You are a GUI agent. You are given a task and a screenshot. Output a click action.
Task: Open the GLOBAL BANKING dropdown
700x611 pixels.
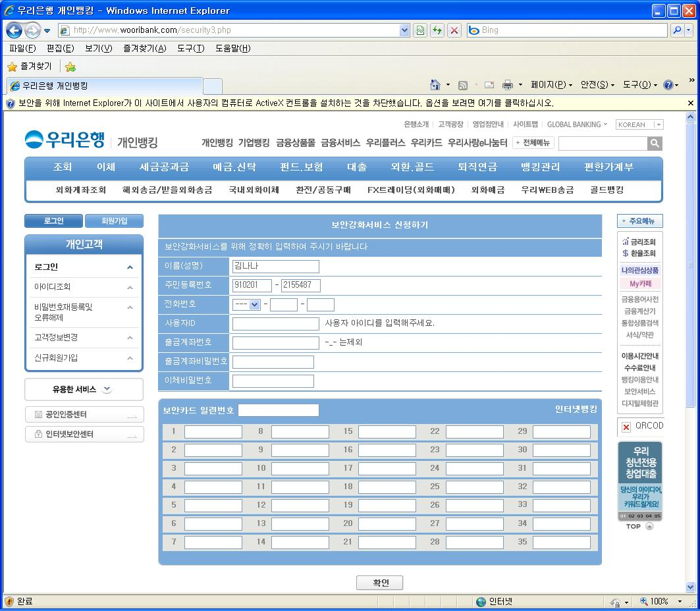(x=605, y=124)
